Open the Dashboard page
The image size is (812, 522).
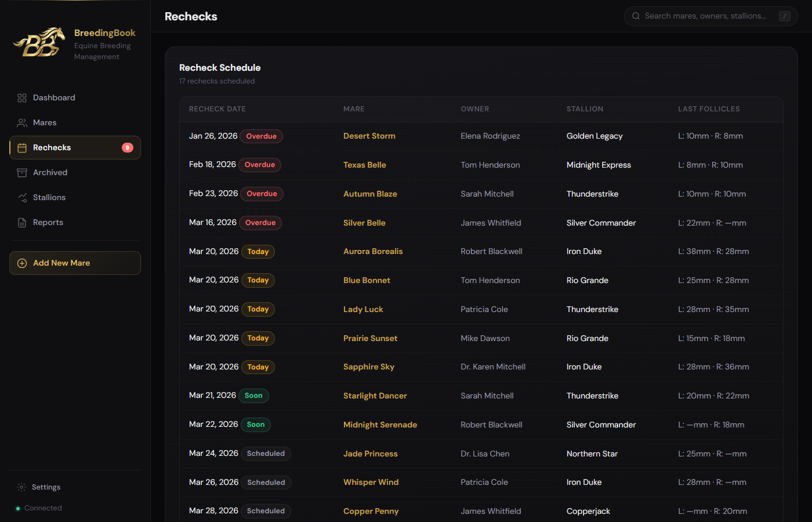[x=75, y=98]
